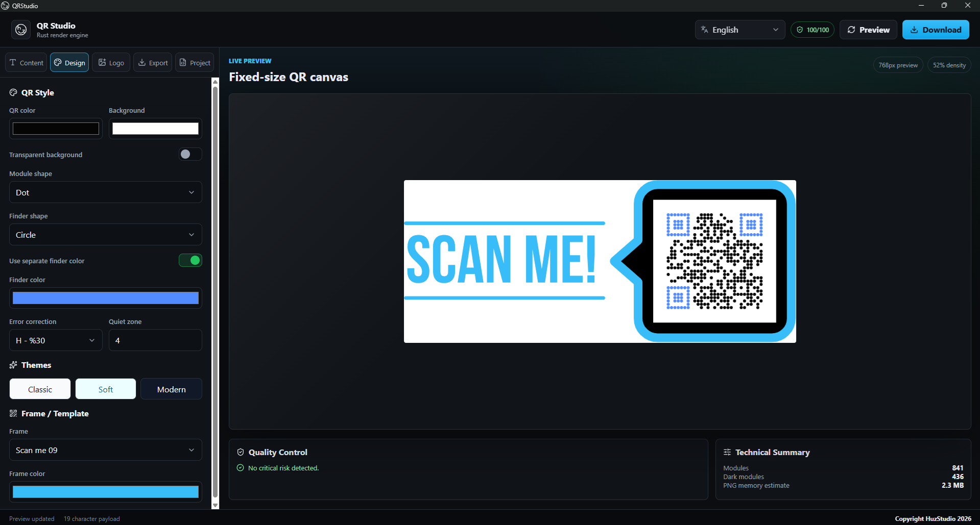Click the Preview updated status text
This screenshot has width=980, height=525.
(32, 519)
